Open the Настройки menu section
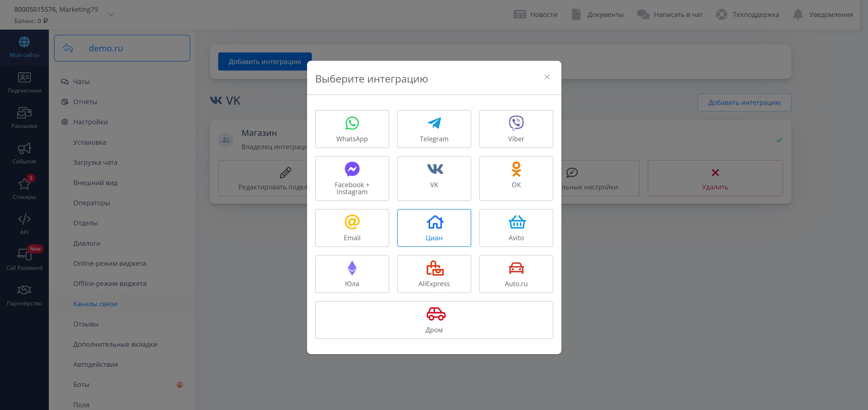868x410 pixels. (90, 122)
